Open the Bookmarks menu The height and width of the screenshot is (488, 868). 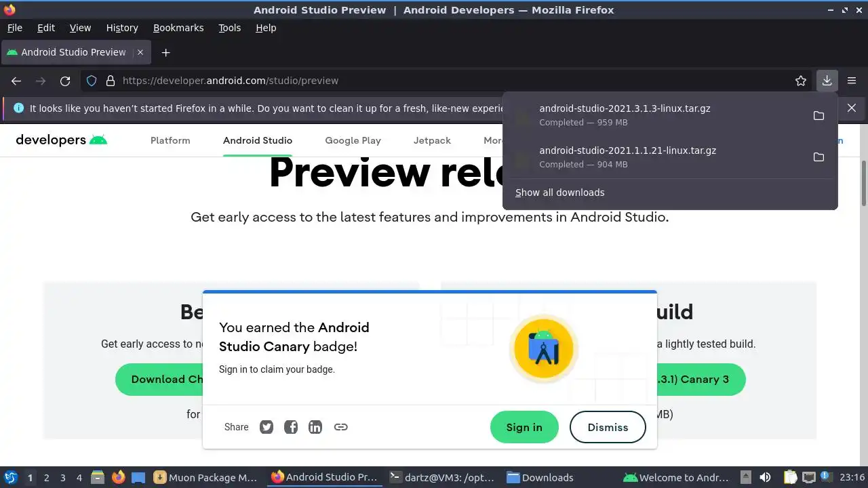tap(178, 28)
